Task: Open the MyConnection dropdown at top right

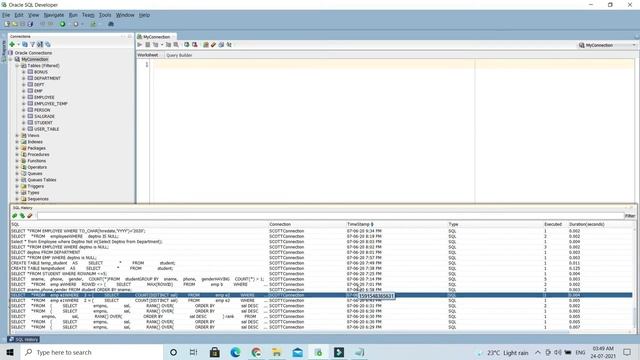Action: click(607, 45)
